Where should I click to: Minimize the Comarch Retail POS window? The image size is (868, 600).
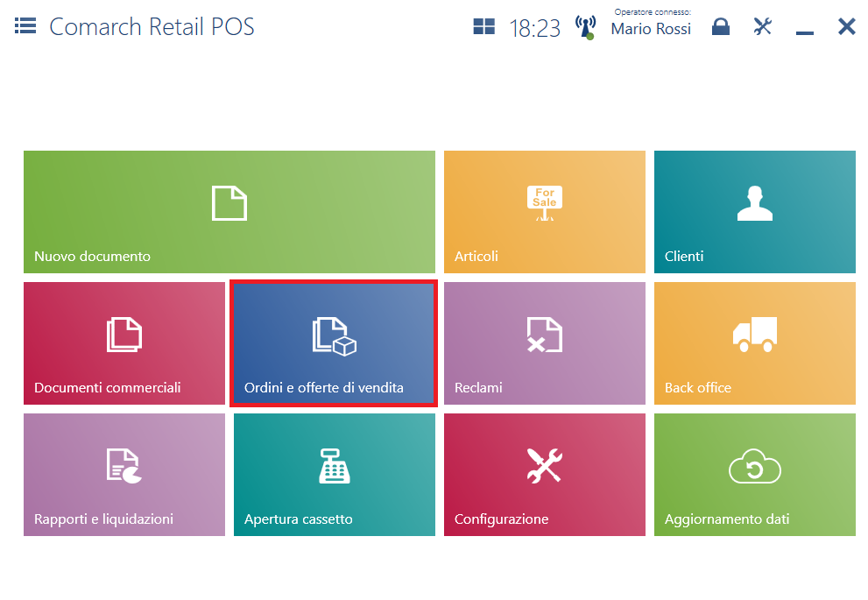click(804, 32)
